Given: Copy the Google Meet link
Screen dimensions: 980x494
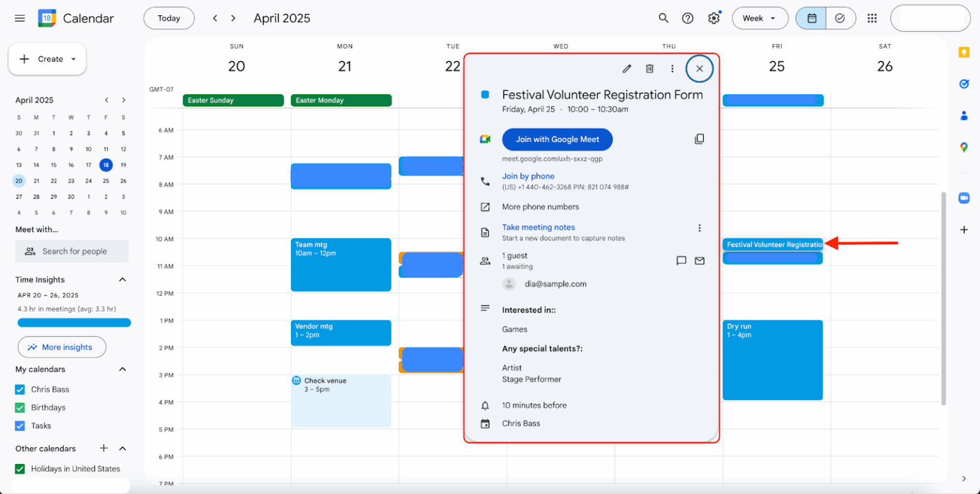Looking at the screenshot, I should [699, 139].
